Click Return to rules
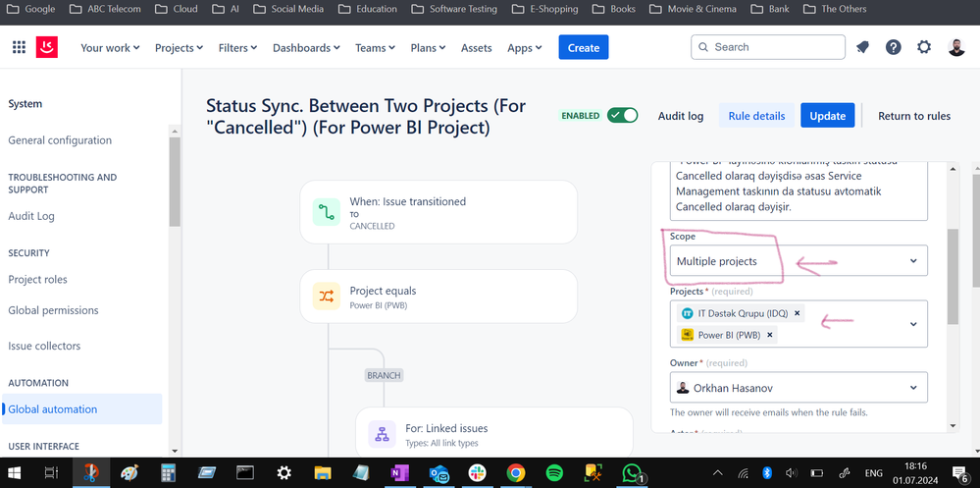Image resolution: width=980 pixels, height=488 pixels. [913, 116]
